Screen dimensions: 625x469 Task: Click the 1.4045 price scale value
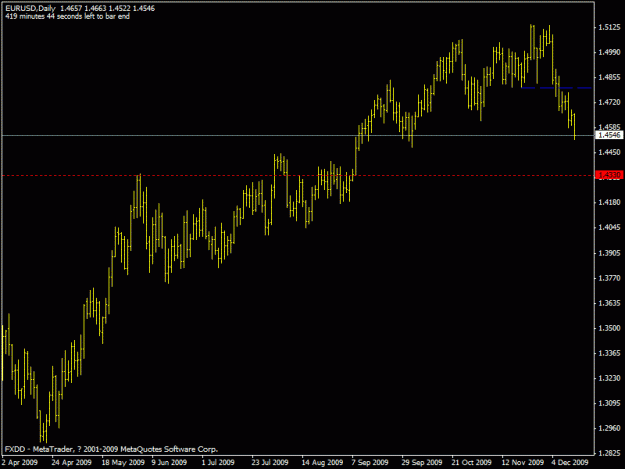coord(610,228)
